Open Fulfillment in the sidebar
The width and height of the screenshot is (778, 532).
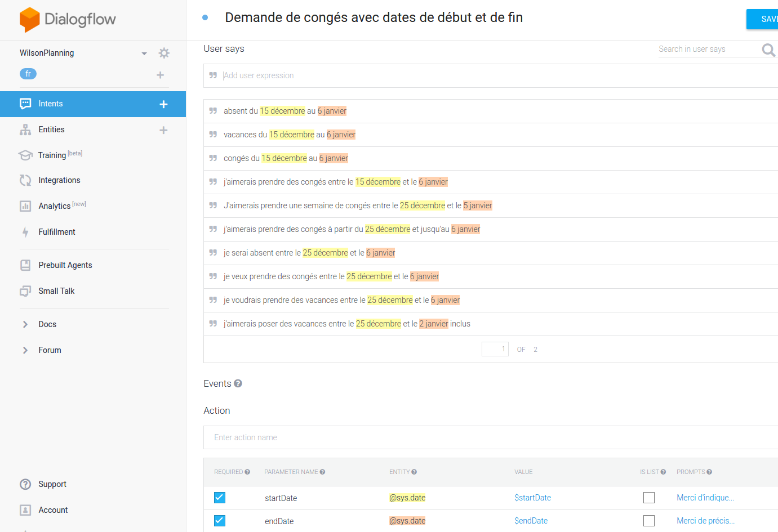pyautogui.click(x=56, y=232)
